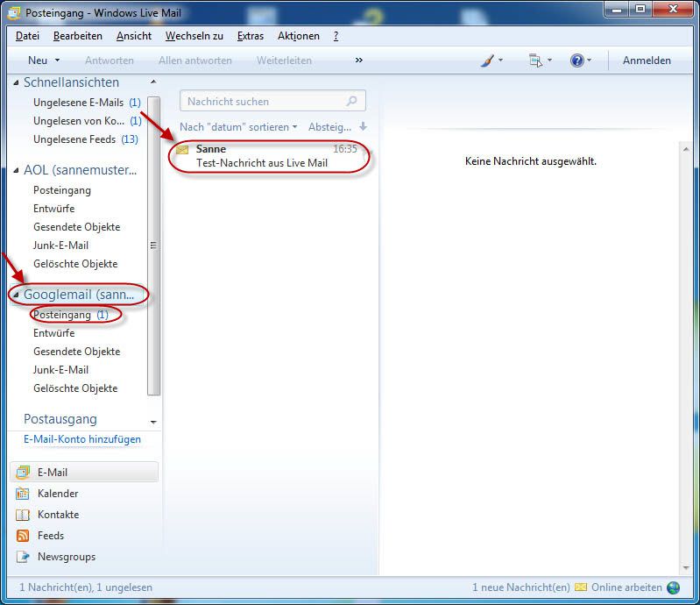Click the unread envelope icon beside Sanne
Image resolution: width=700 pixels, height=605 pixels.
[183, 150]
